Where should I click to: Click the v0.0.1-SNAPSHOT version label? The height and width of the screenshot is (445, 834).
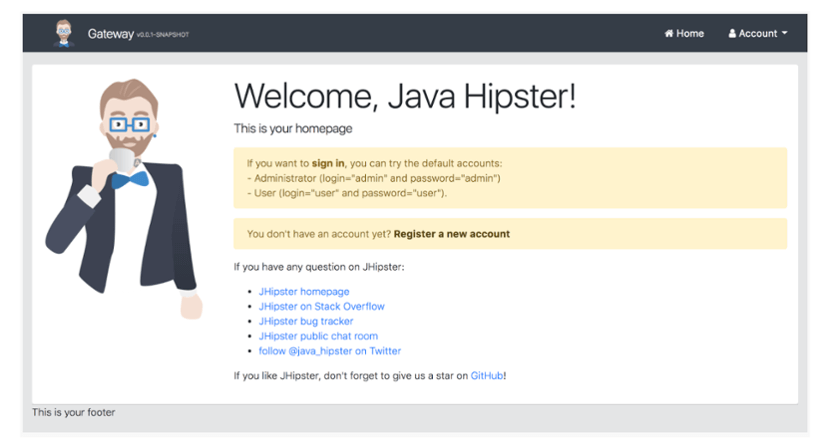pyautogui.click(x=163, y=35)
